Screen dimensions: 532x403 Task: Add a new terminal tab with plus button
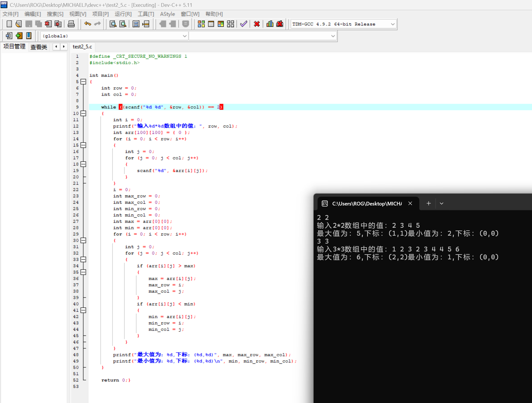pyautogui.click(x=429, y=203)
